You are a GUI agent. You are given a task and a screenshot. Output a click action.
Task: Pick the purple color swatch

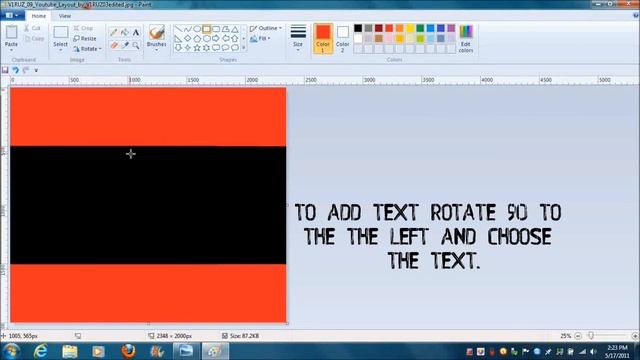[451, 28]
